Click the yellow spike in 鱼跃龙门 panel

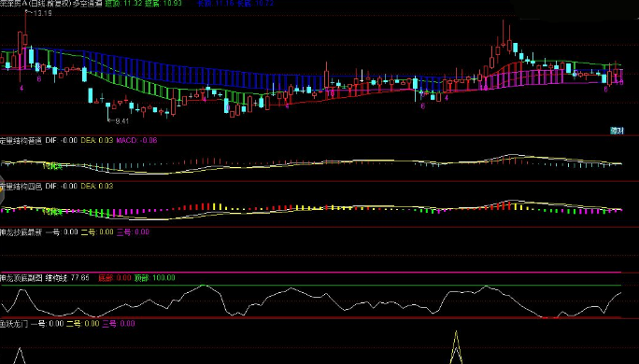tap(456, 347)
